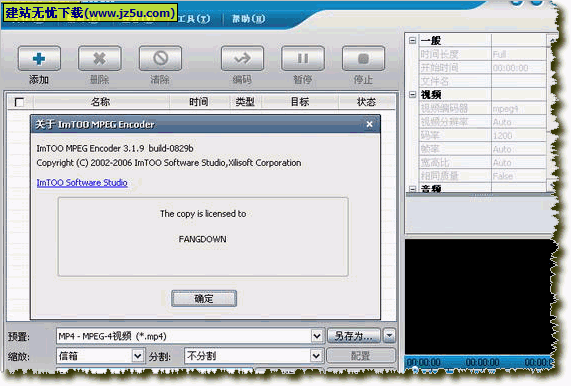The width and height of the screenshot is (571, 386).
Task: Select the 文件名 property row
Action: (x=482, y=81)
